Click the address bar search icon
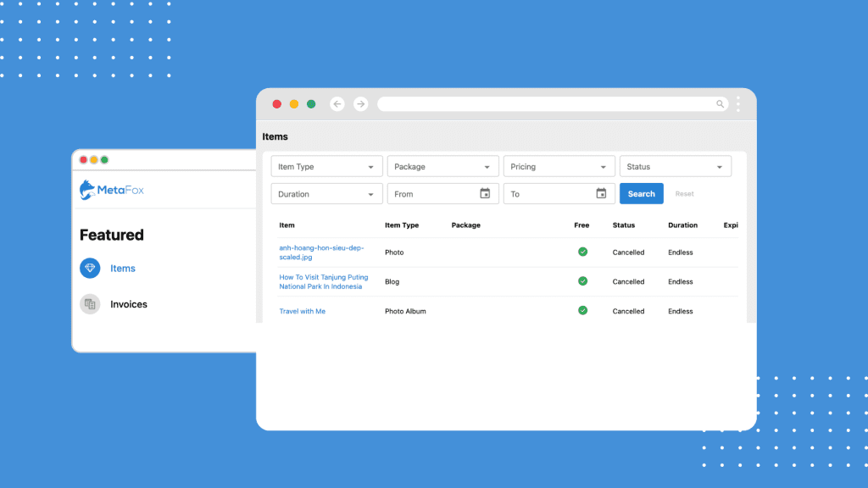Viewport: 868px width, 488px height. [721, 104]
